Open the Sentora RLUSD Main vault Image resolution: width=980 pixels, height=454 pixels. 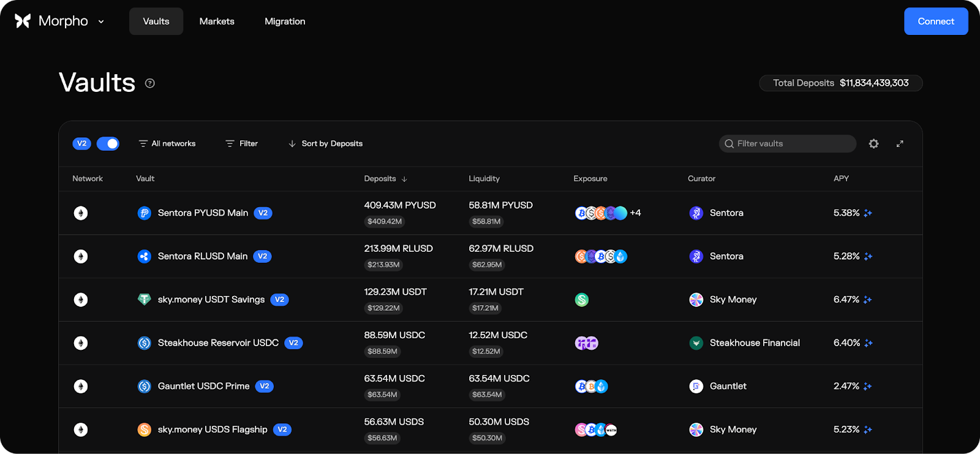(x=203, y=256)
